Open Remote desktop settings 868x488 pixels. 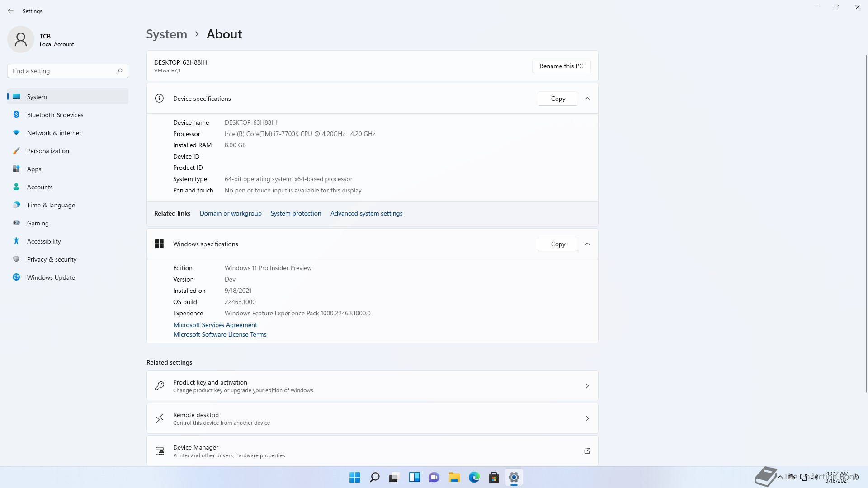tap(372, 418)
